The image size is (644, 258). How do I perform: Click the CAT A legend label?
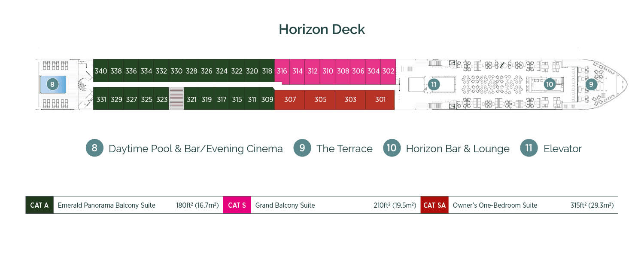click(39, 205)
